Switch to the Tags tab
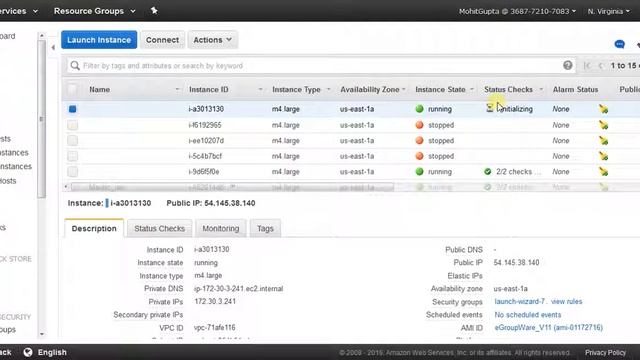 tap(265, 229)
